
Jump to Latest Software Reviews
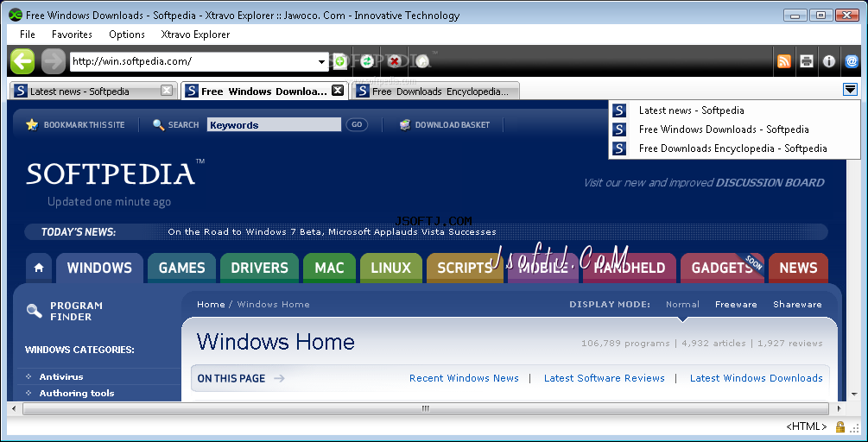tap(604, 378)
